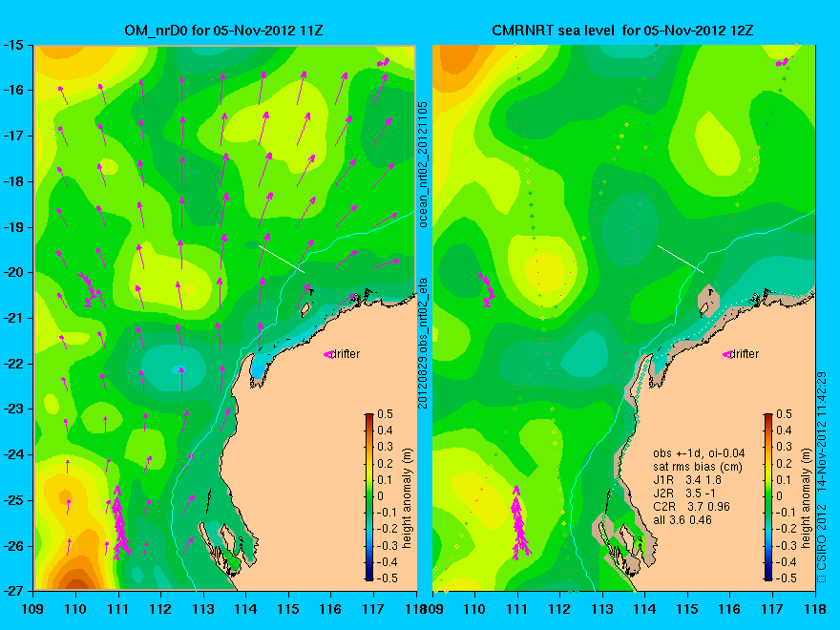Click the latitude label "-26" on left axis
This screenshot has width=840, height=630.
click(12, 546)
